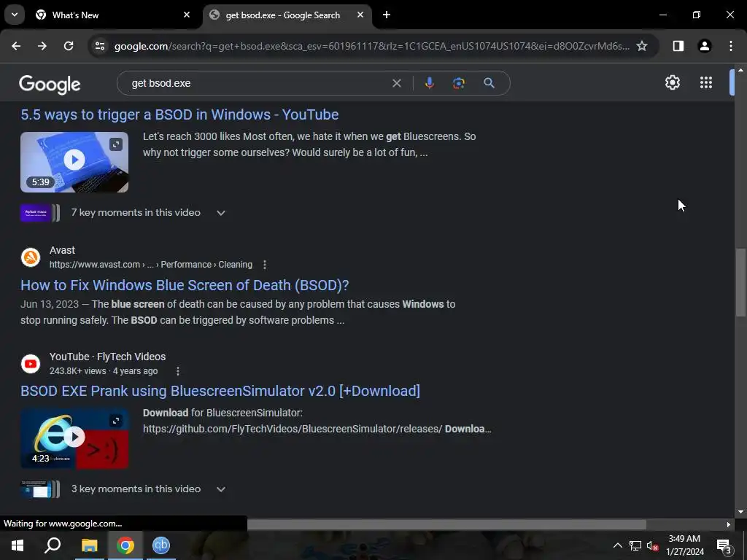The height and width of the screenshot is (560, 747).
Task: Open Google apps grid
Action: pyautogui.click(x=706, y=82)
